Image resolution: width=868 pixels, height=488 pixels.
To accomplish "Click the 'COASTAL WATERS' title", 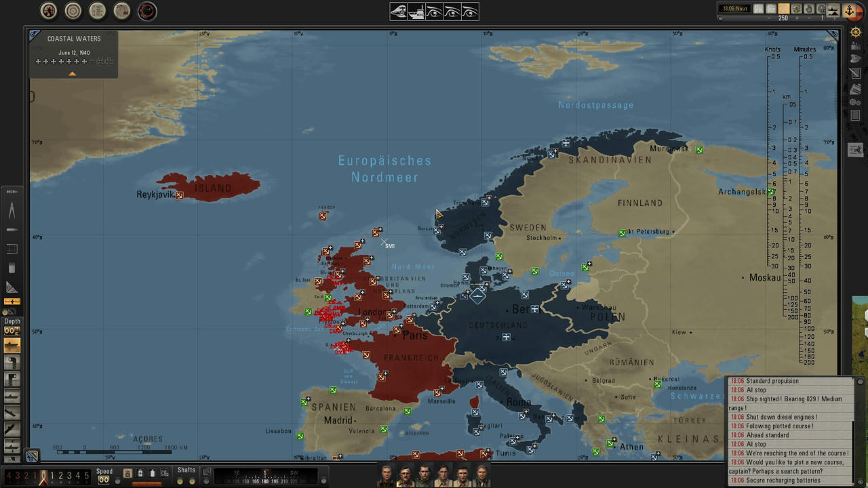I will (74, 39).
